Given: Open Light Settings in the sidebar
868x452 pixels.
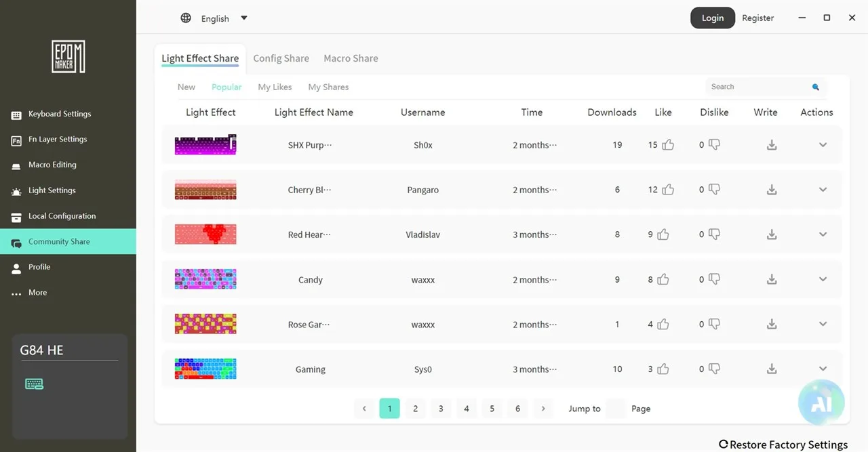Looking at the screenshot, I should (52, 190).
